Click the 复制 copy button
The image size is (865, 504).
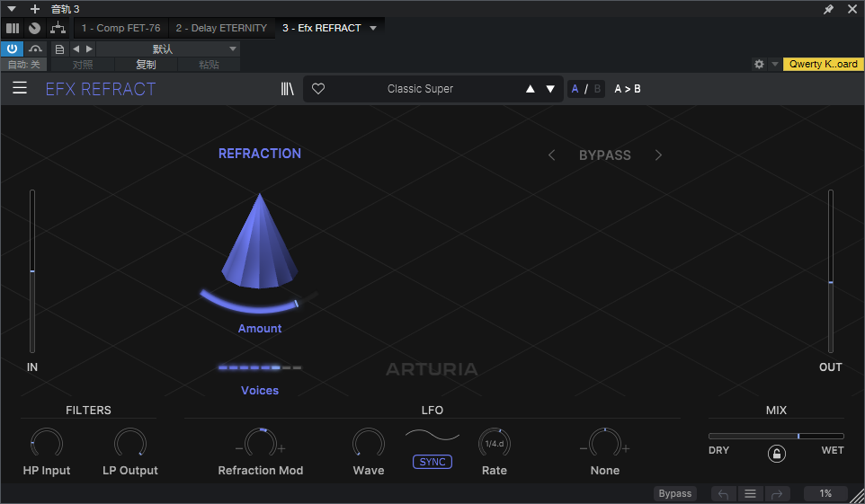tap(147, 65)
